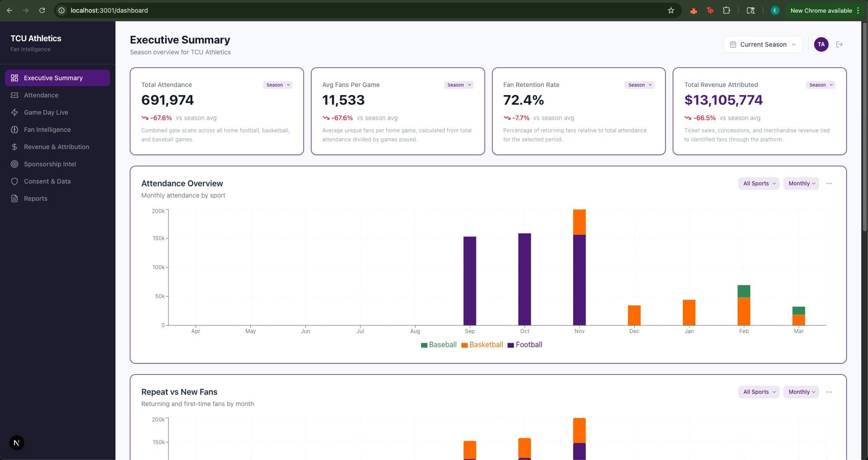Image resolution: width=868 pixels, height=460 pixels.
Task: Click the Sep football bar in Attendance Overview
Action: click(x=470, y=281)
